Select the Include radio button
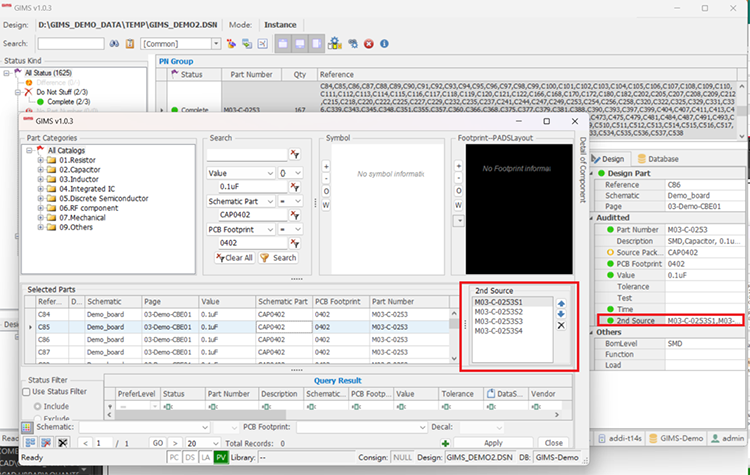 click(37, 406)
